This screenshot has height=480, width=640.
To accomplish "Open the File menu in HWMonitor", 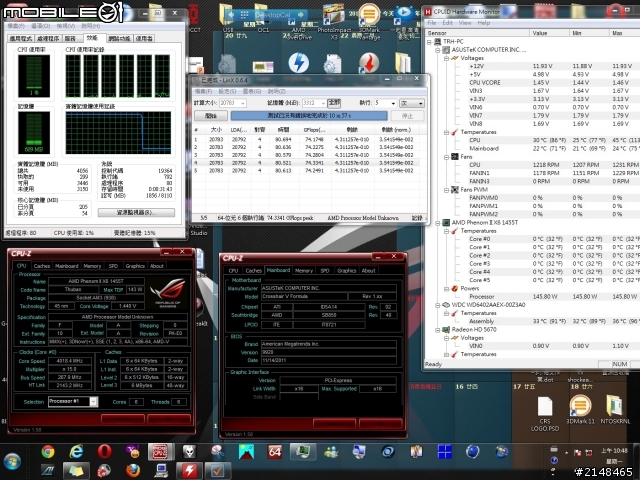I will click(432, 23).
